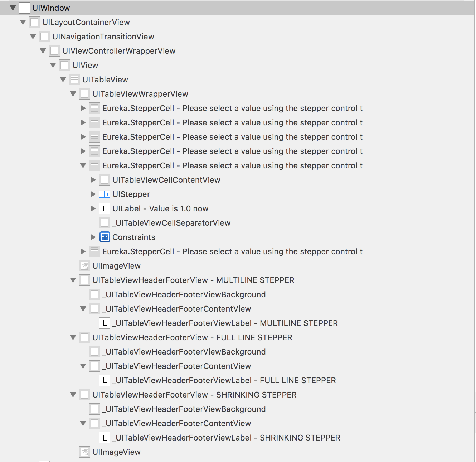Expand the Constraints node
Screen dimensions: 476x462
93,237
